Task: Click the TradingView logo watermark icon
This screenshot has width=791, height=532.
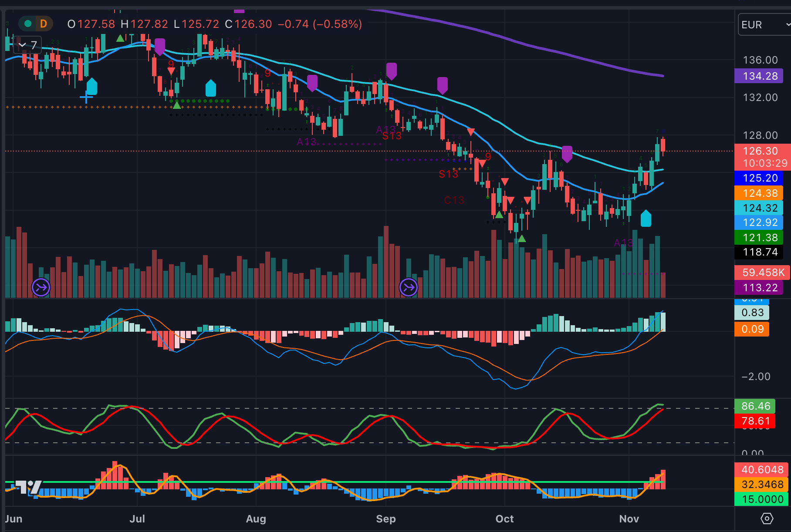Action: pos(29,487)
